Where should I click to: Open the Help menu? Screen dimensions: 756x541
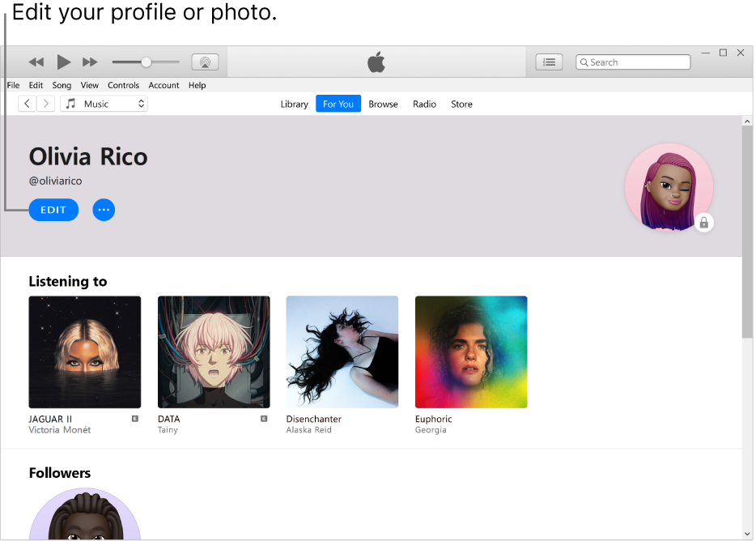197,85
